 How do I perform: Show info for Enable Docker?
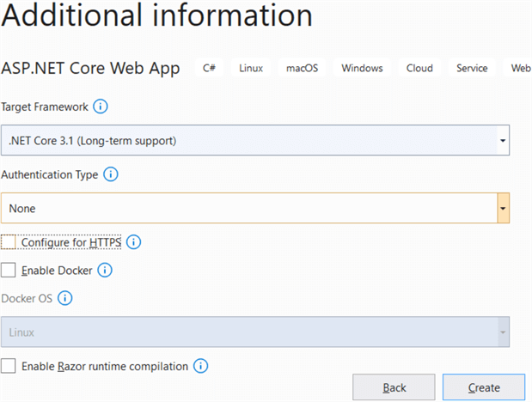105,271
